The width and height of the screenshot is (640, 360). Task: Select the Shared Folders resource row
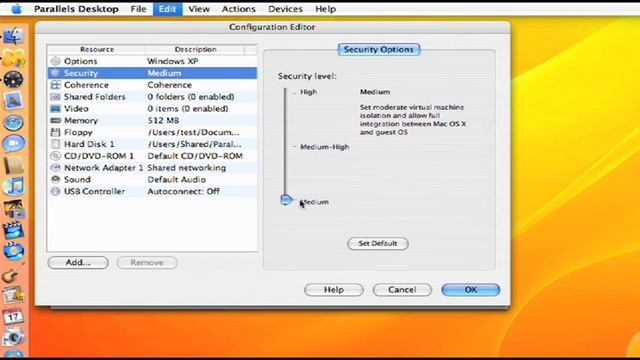click(x=152, y=97)
